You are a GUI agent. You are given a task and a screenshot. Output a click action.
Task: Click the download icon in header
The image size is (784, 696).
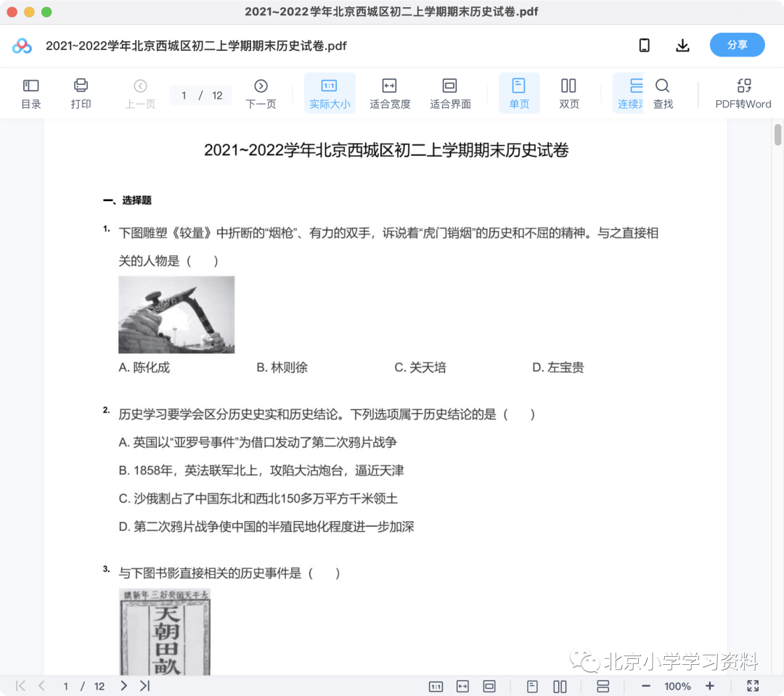(682, 46)
